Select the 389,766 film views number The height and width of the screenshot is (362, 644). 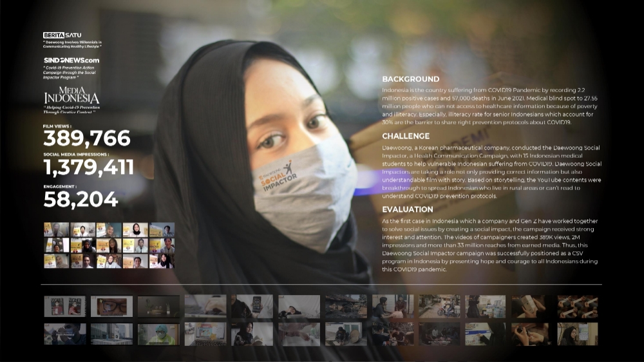(x=86, y=138)
